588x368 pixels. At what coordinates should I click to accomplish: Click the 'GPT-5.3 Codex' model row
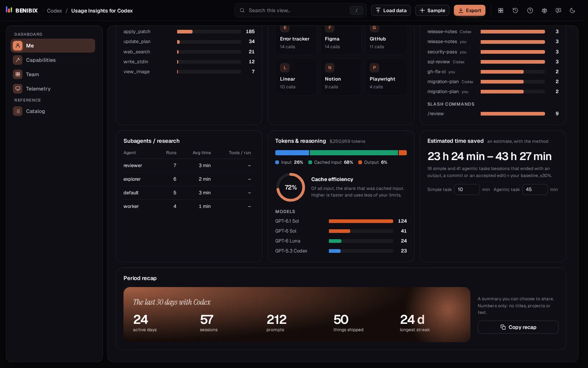pyautogui.click(x=341, y=251)
